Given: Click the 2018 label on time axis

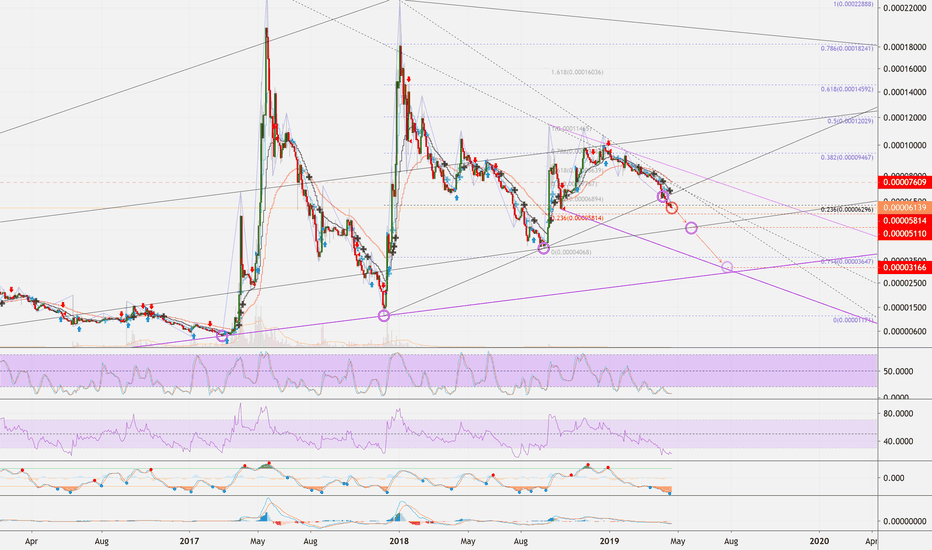Looking at the screenshot, I should (398, 541).
